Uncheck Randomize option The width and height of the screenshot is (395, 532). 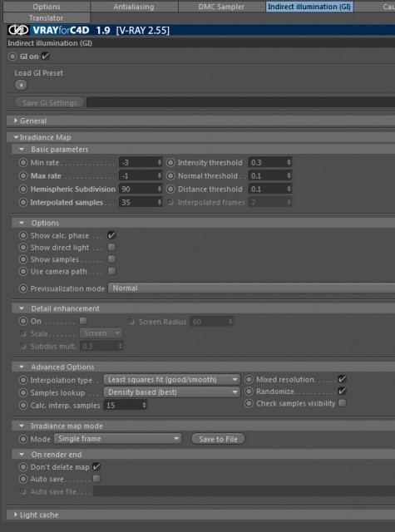[x=342, y=391]
